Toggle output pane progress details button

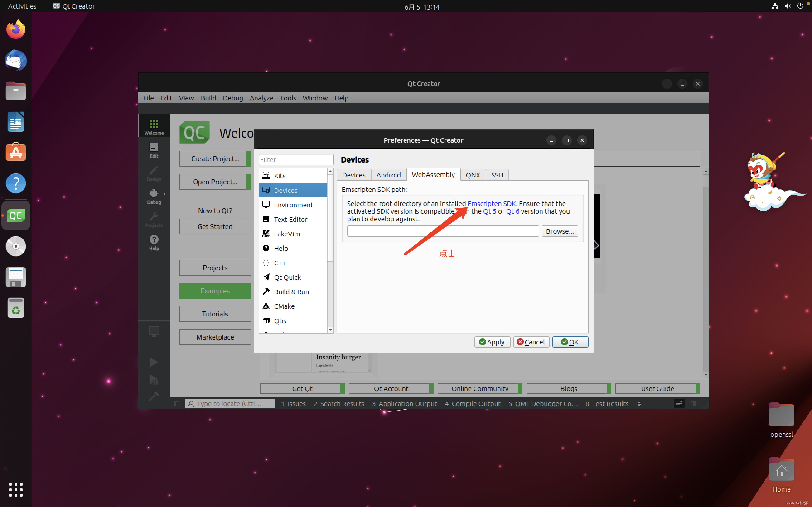[x=679, y=404]
